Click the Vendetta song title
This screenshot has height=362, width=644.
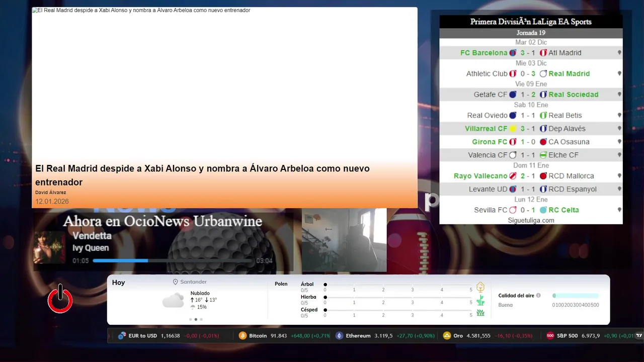(92, 235)
